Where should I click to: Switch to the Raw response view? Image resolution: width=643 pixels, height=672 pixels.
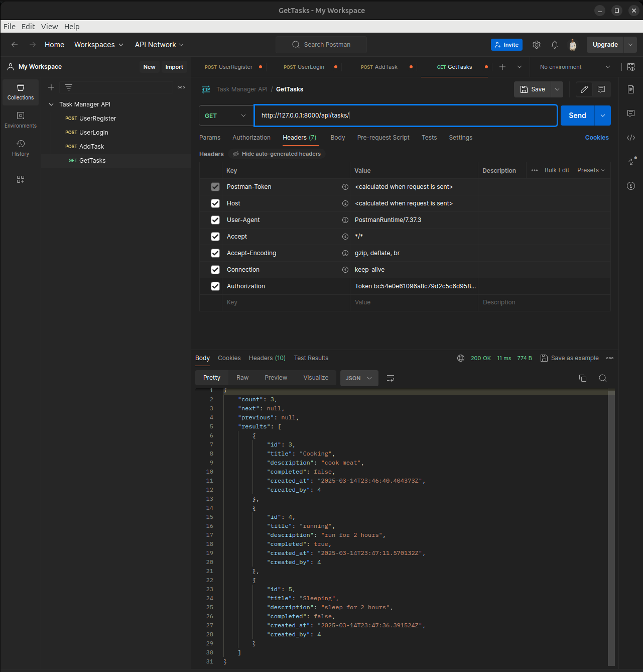pyautogui.click(x=242, y=378)
